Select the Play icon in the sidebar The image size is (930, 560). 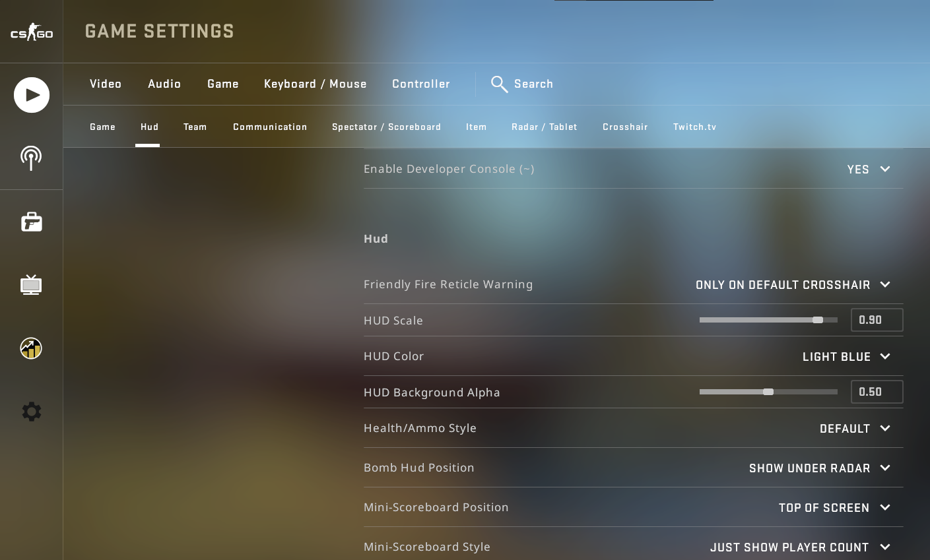[31, 95]
